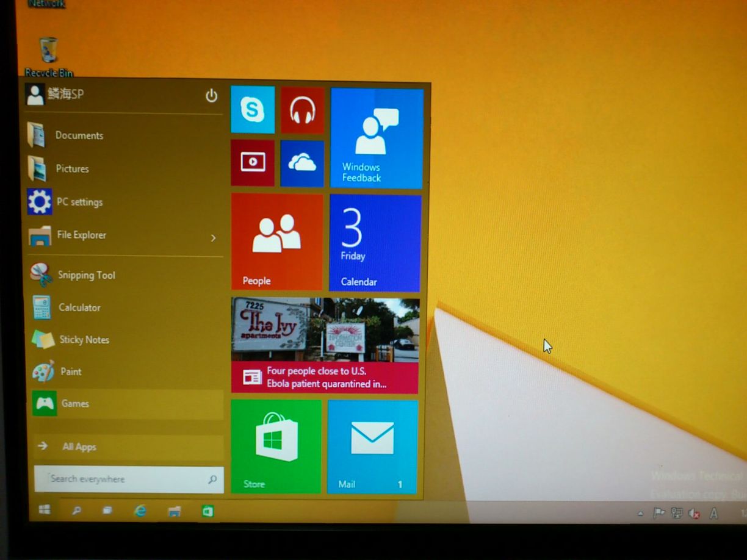The height and width of the screenshot is (560, 747).
Task: Open the Video player tile
Action: (x=253, y=162)
